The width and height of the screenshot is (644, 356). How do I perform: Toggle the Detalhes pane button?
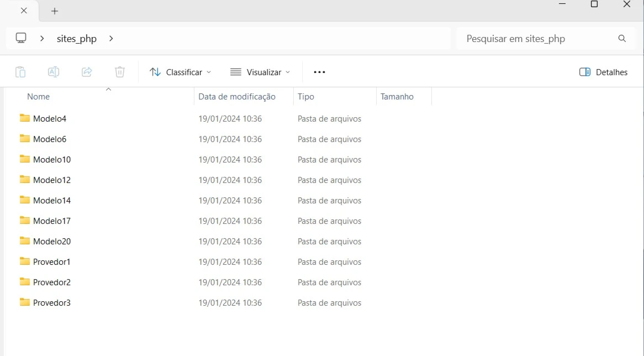pos(603,72)
